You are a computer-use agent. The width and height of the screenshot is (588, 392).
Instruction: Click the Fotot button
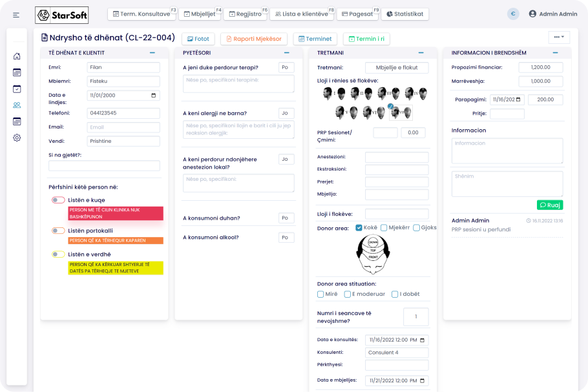click(x=198, y=39)
